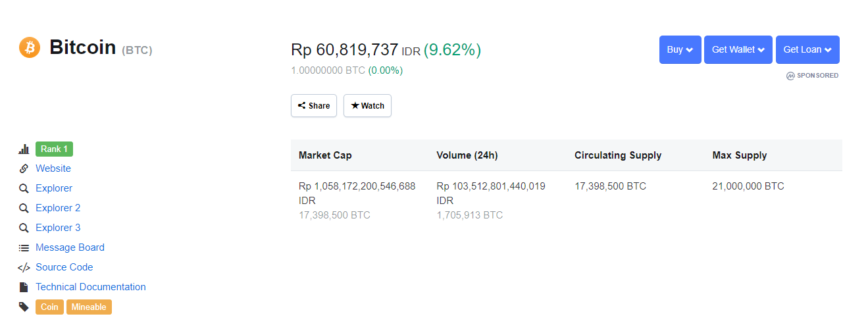The height and width of the screenshot is (333, 868).
Task: Click the bar chart icon beside Rank 1
Action: tap(24, 149)
